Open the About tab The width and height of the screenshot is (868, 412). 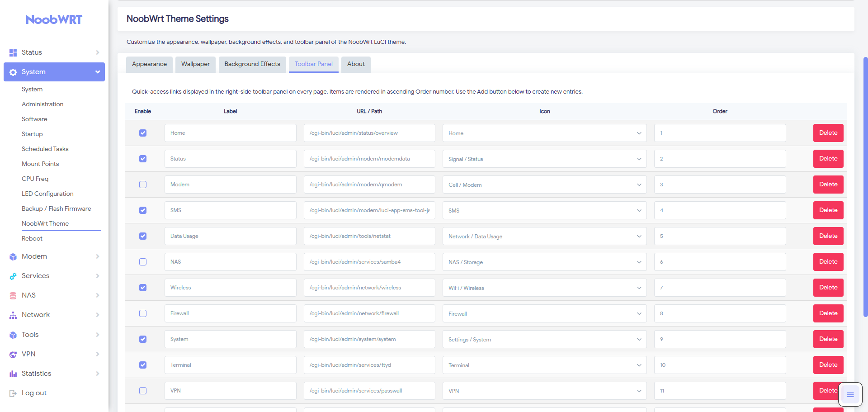356,64
